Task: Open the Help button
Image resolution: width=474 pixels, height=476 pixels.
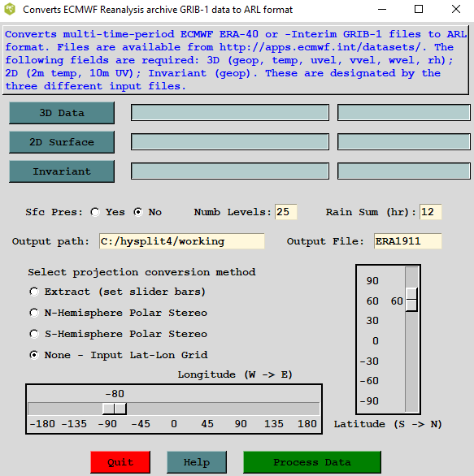Action: pyautogui.click(x=197, y=462)
